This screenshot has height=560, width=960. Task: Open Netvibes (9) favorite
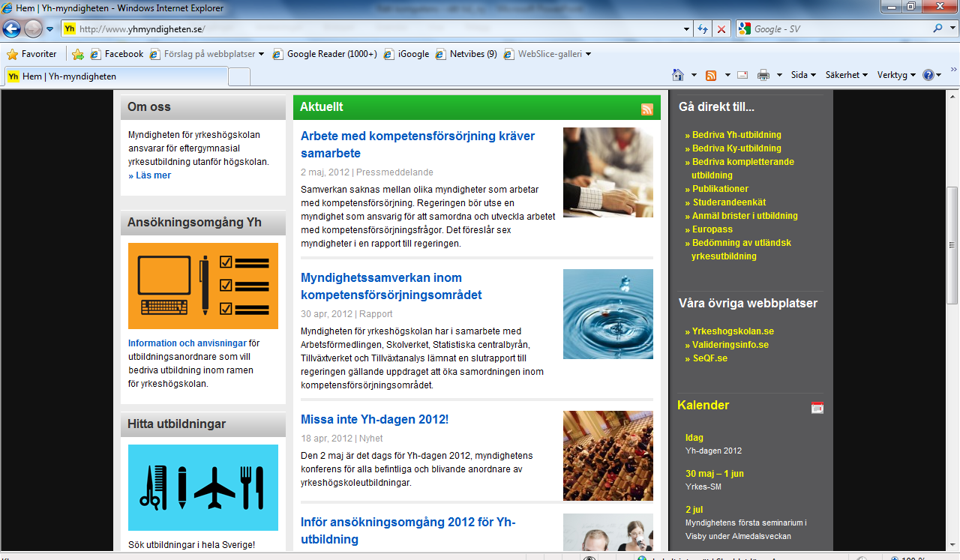(466, 54)
